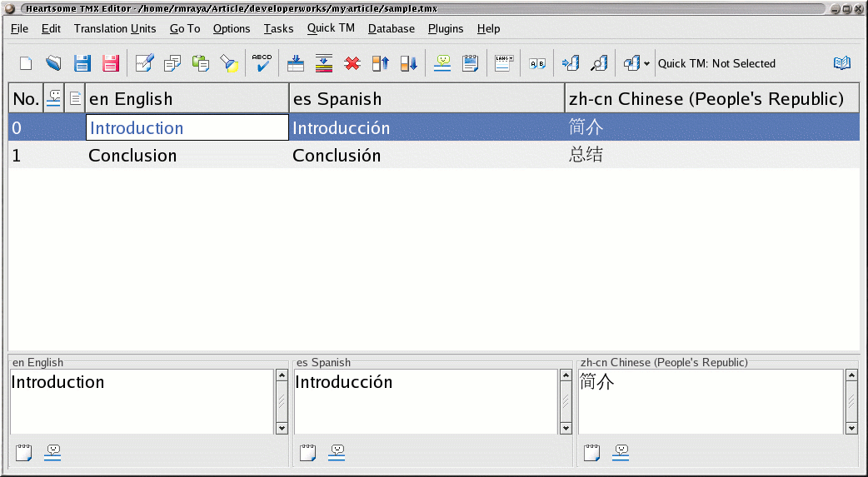Click into the es Spanish text area
Viewport: 868px width, 477px height.
pos(427,402)
